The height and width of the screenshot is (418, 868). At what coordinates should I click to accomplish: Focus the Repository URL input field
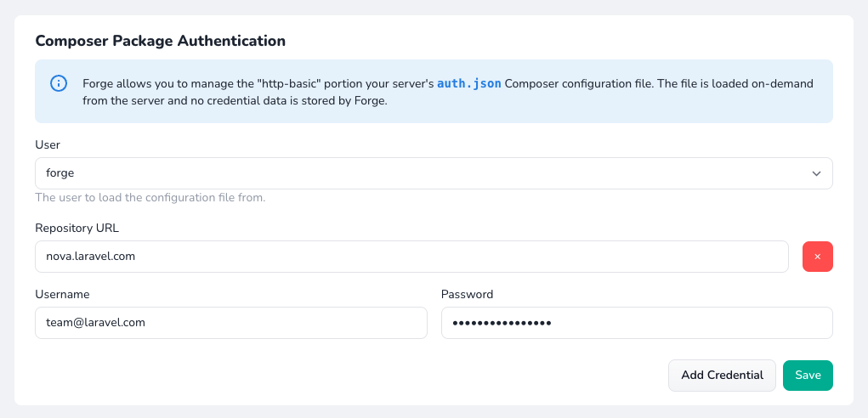point(411,256)
